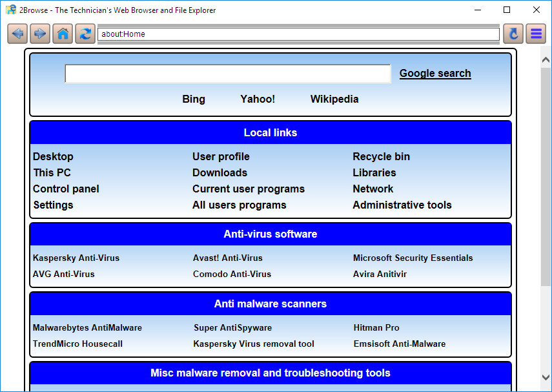Screen dimensions: 552x392
Task: Open the Recycle bin link
Action: 382,156
